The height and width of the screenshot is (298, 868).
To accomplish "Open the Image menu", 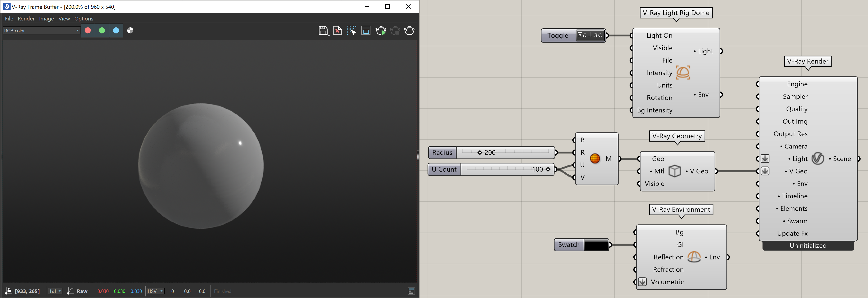I will [47, 18].
